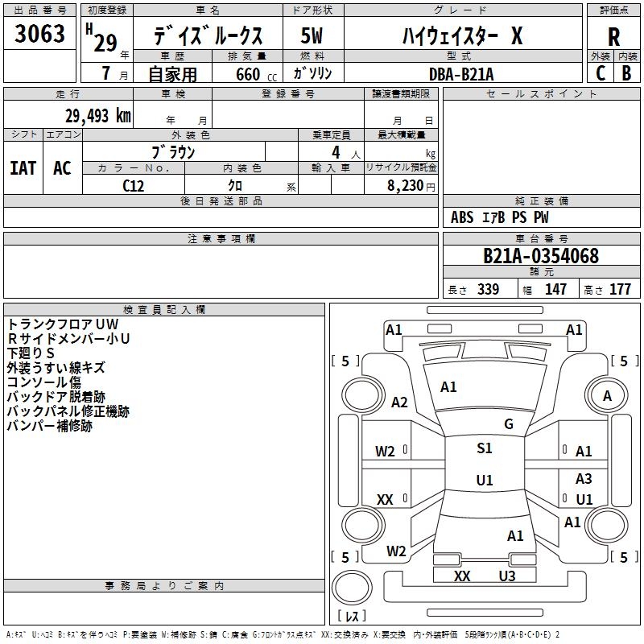The image size is (644, 644).
Task: Click note バンパー補修跡
Action: click(50, 426)
